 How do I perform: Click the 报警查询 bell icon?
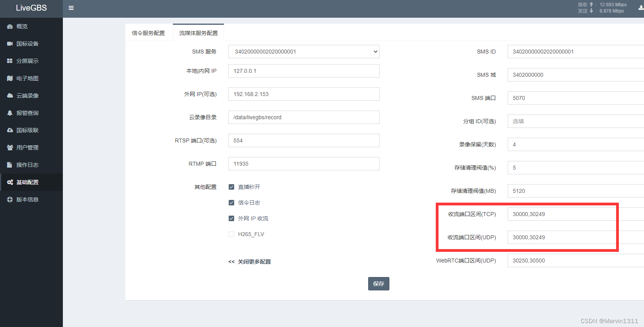[10, 113]
